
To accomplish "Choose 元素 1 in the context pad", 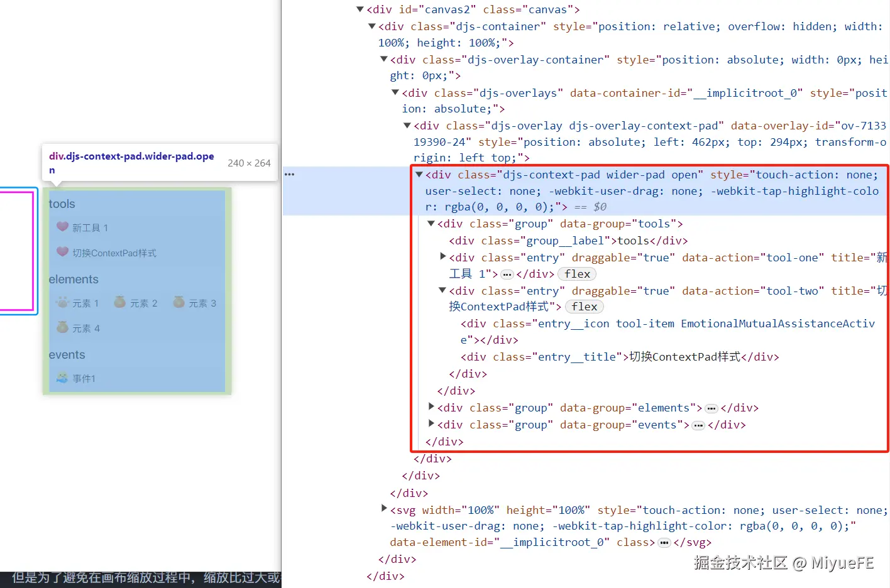I will 77,303.
